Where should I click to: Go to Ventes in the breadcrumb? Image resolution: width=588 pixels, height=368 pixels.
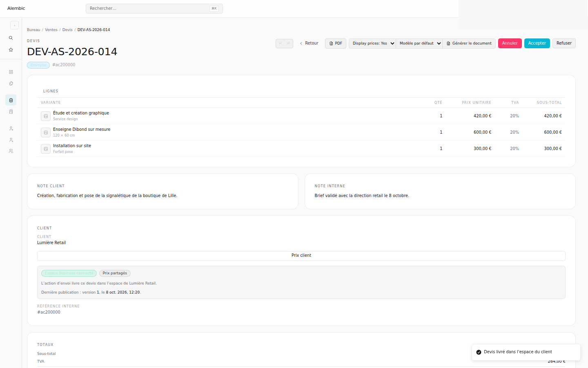click(51, 30)
